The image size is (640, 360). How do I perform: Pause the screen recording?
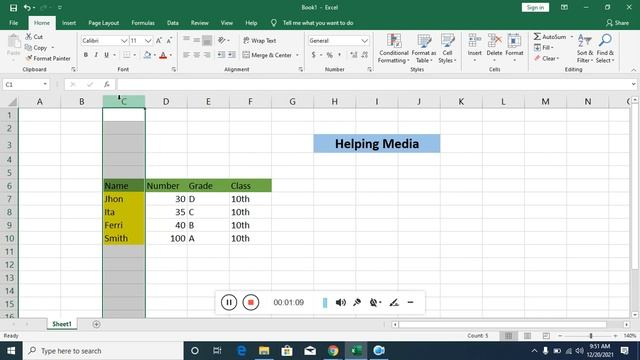229,302
